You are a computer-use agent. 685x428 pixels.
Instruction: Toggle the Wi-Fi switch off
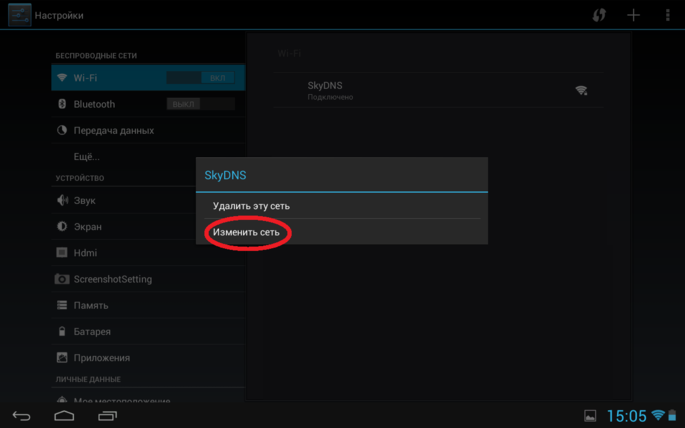pos(201,78)
